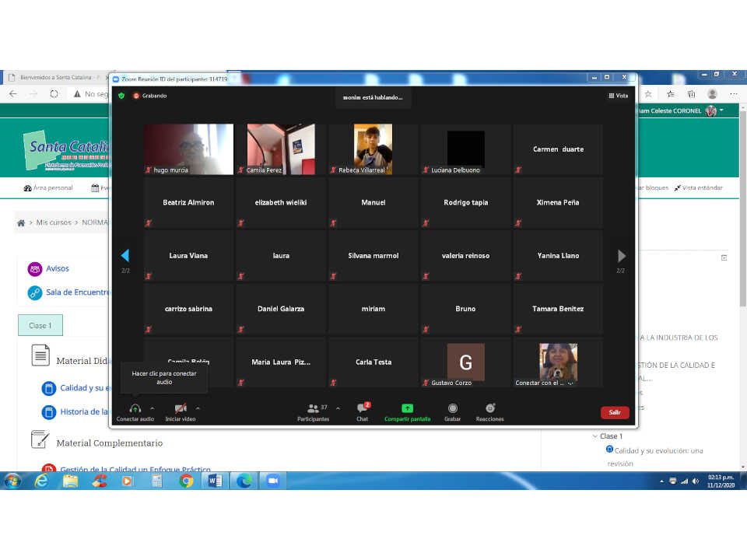This screenshot has width=747, height=560.
Task: Open the browser favorites list icon
Action: [670, 94]
